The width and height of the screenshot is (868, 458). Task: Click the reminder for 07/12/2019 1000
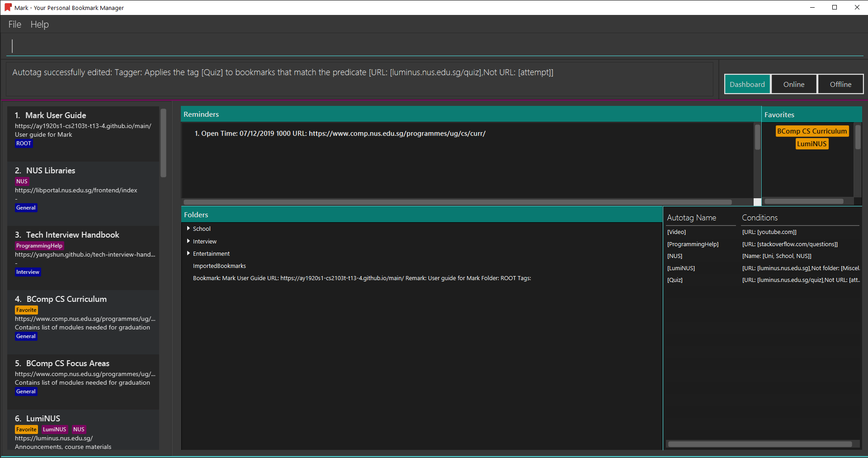point(340,134)
